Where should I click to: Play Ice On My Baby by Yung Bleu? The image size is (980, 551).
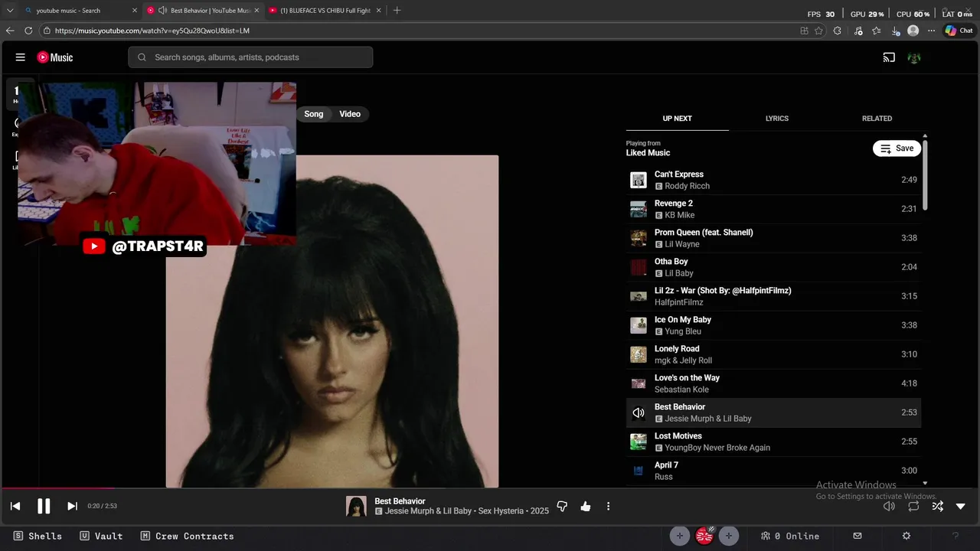click(773, 325)
